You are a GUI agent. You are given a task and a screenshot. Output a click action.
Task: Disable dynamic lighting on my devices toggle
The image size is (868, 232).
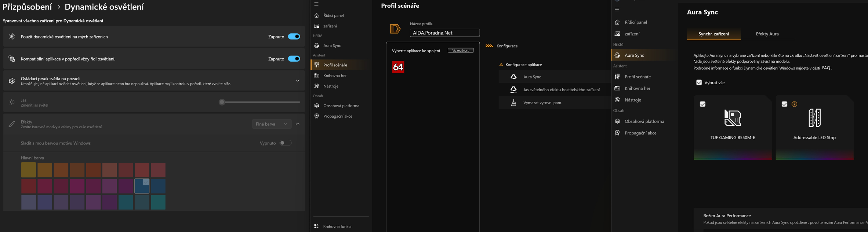coord(294,37)
